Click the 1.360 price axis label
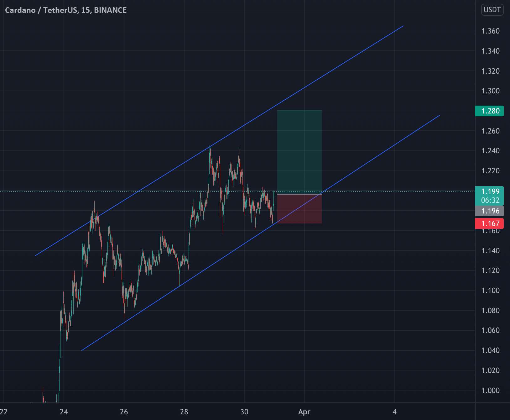 [490, 31]
